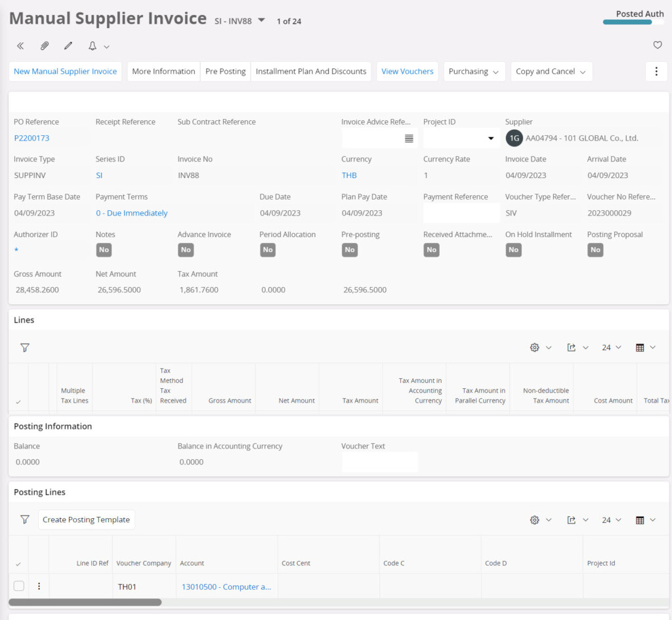This screenshot has height=620, width=672.
Task: Toggle the Advance Invoice No switch
Action: coord(186,250)
